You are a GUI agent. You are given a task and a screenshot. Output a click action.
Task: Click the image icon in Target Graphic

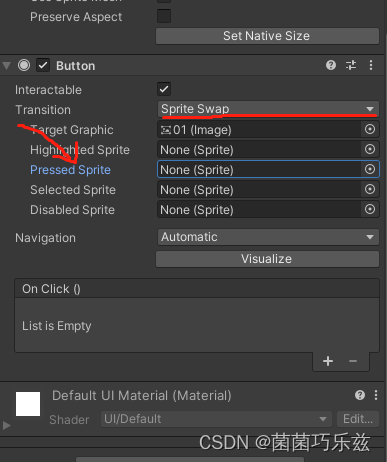(x=166, y=130)
